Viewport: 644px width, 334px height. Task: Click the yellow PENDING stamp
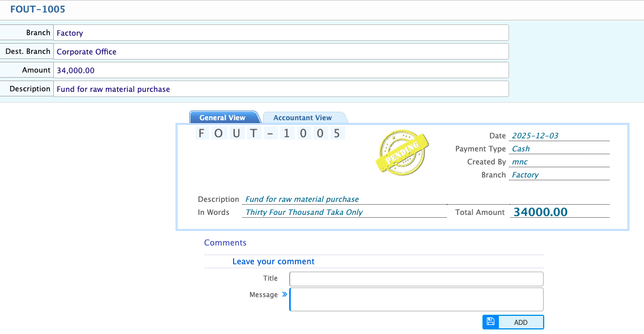(x=402, y=153)
